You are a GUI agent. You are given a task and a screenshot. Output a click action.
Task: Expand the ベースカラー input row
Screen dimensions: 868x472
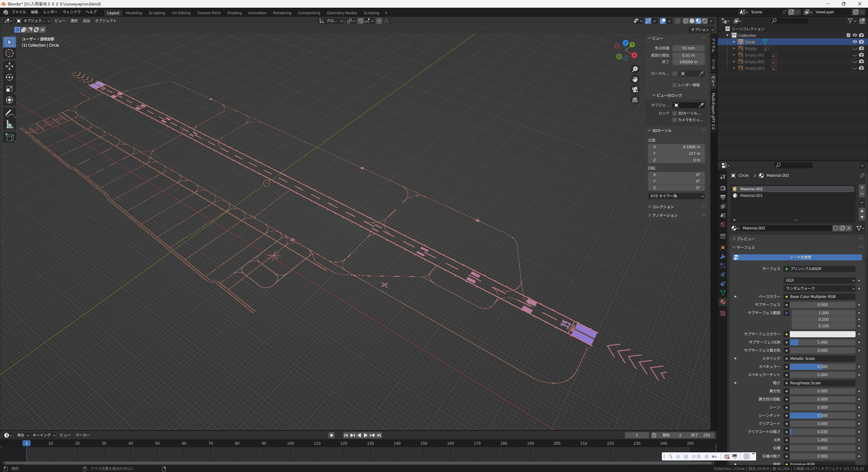736,297
